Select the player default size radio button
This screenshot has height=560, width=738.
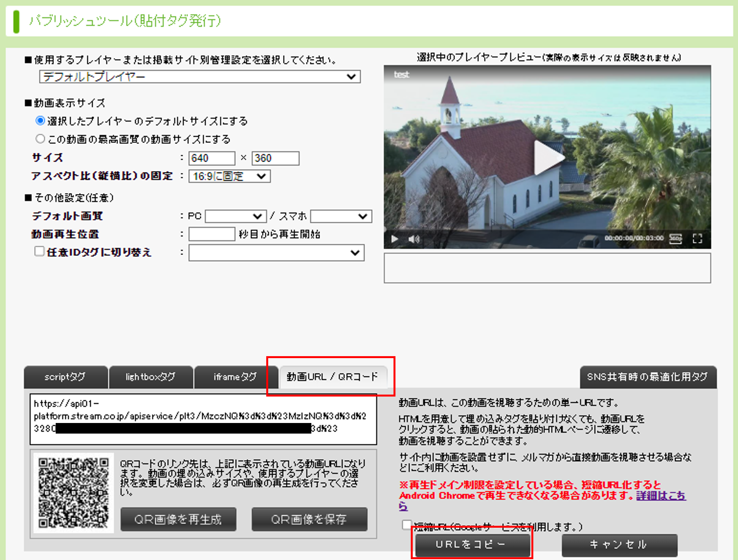click(40, 121)
